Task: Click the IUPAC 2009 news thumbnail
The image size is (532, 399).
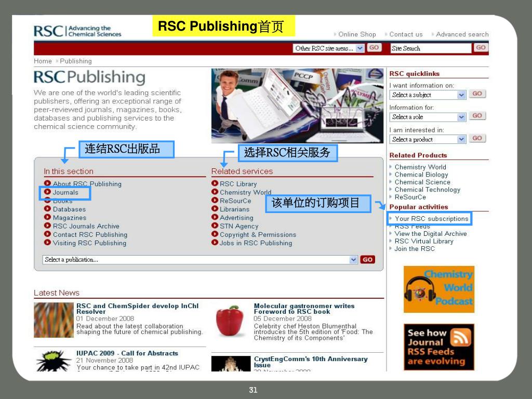Action: tap(54, 361)
